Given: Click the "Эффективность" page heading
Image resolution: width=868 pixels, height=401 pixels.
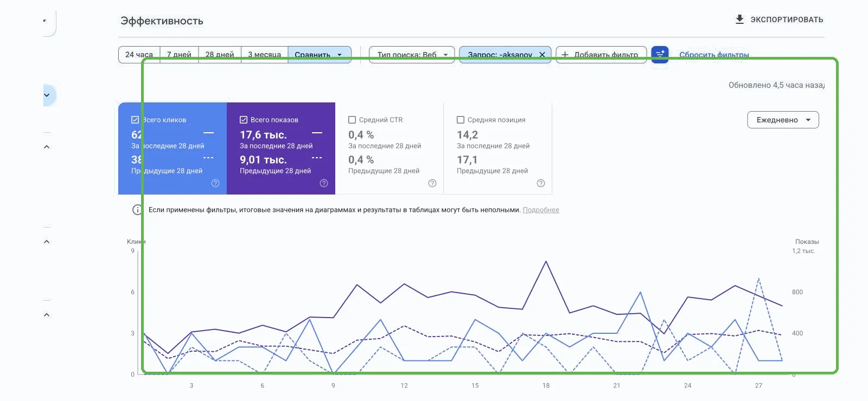Looking at the screenshot, I should [162, 21].
